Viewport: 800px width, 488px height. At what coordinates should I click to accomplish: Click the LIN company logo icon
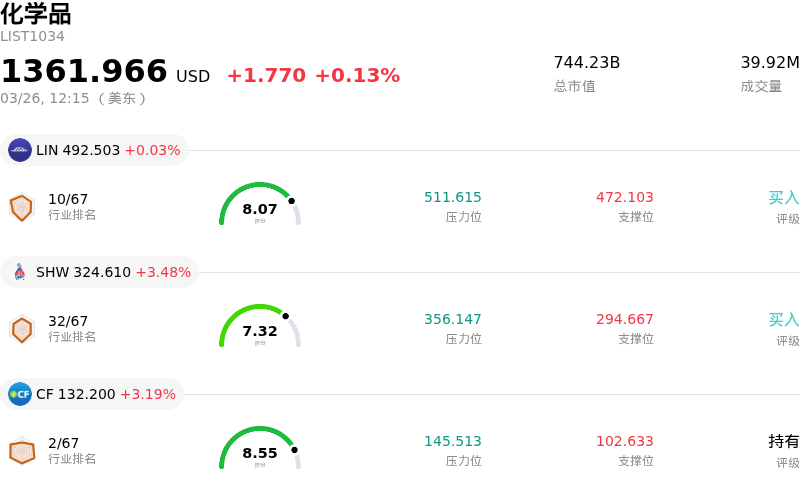(20, 150)
